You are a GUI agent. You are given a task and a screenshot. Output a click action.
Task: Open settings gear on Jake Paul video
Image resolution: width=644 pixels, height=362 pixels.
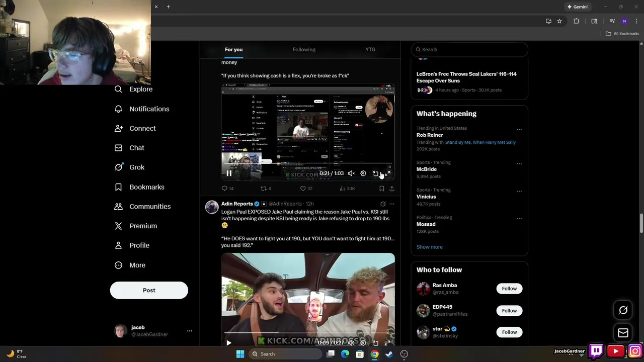[363, 342]
